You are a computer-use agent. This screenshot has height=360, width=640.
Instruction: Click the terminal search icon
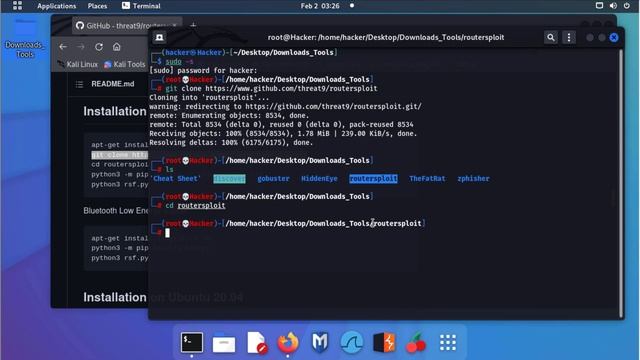(x=551, y=38)
